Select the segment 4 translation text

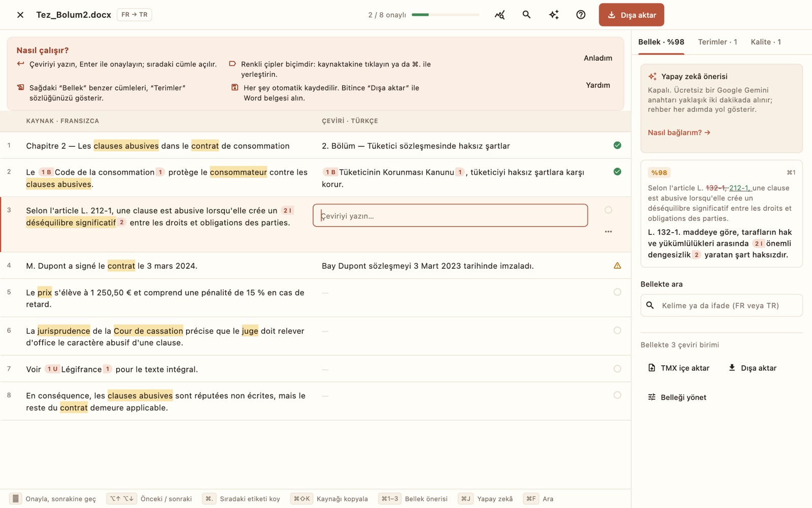pyautogui.click(x=428, y=266)
